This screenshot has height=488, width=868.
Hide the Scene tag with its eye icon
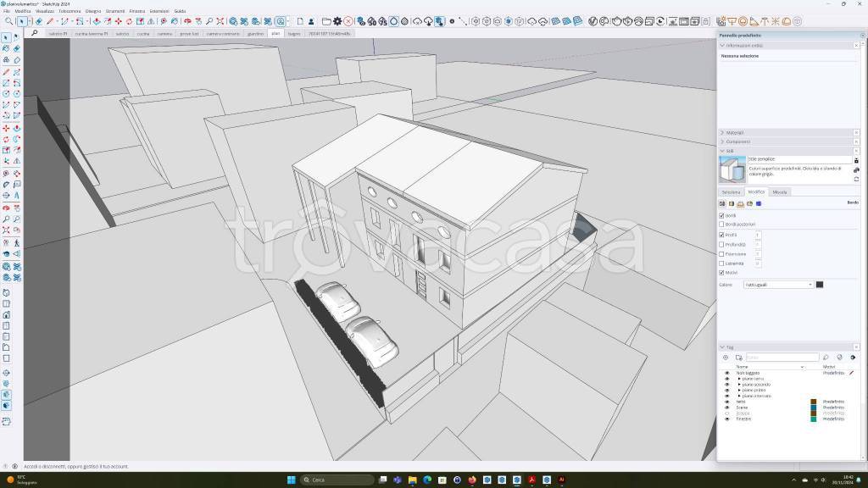(x=726, y=408)
